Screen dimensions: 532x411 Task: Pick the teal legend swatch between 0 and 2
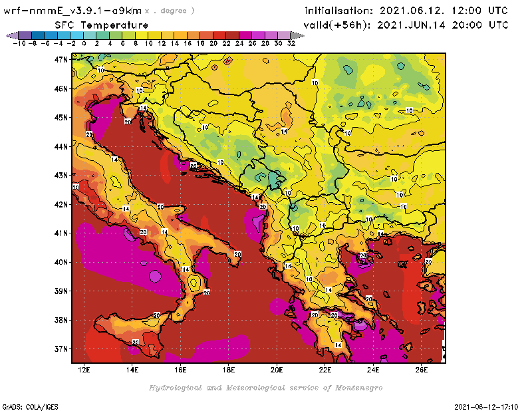pyautogui.click(x=90, y=35)
